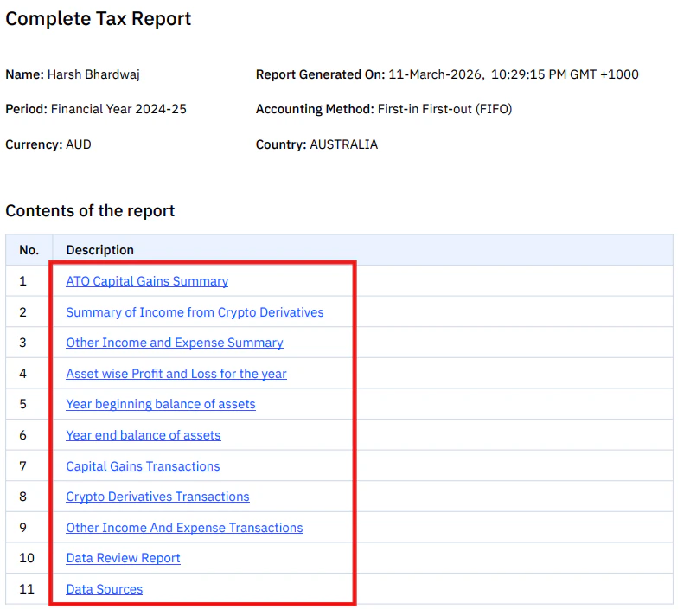Click the 'Complete Tax Report' heading
Viewport: 690px width, 616px height.
pyautogui.click(x=99, y=19)
